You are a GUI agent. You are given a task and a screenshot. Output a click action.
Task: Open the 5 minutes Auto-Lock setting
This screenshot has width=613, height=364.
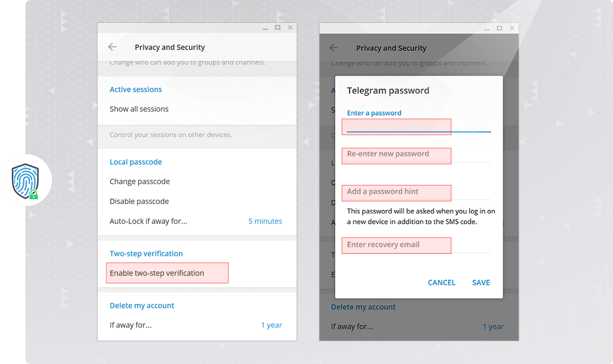tap(265, 221)
